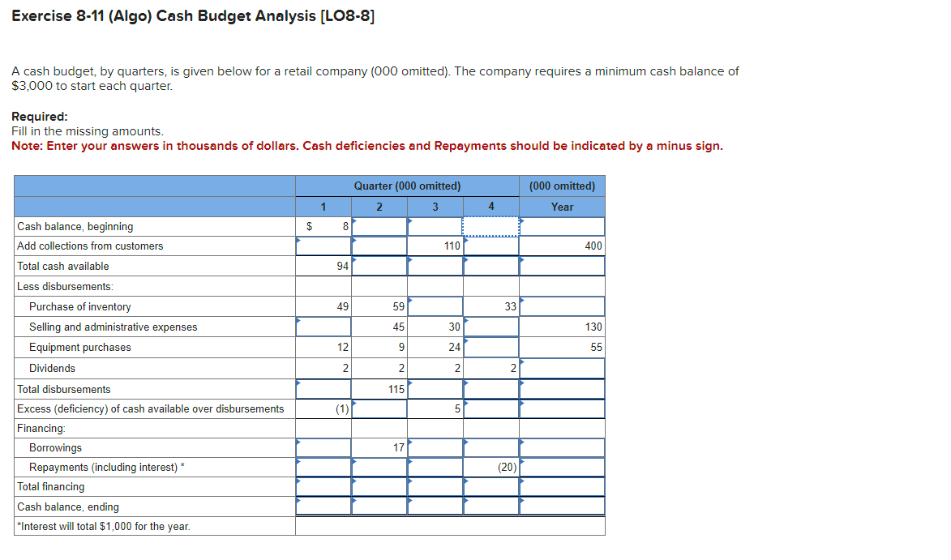
Task: Click the Quarter 4 selling and administrative expenses input
Action: (x=490, y=327)
